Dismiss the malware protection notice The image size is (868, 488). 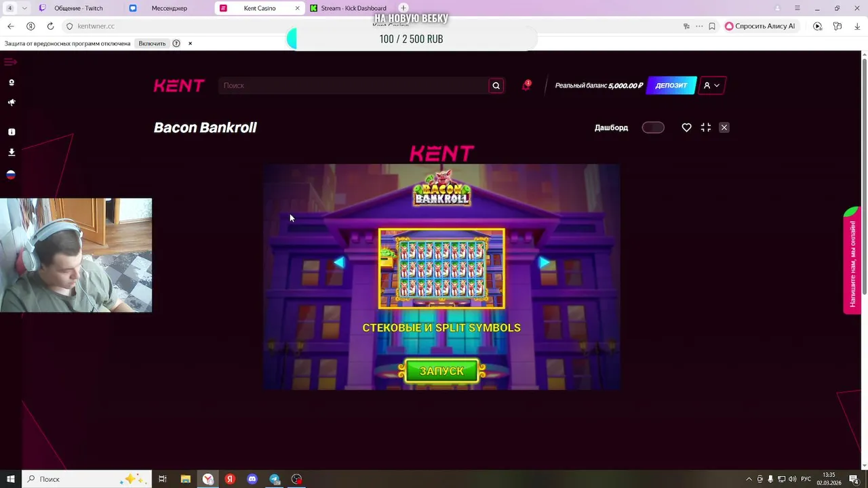point(190,43)
